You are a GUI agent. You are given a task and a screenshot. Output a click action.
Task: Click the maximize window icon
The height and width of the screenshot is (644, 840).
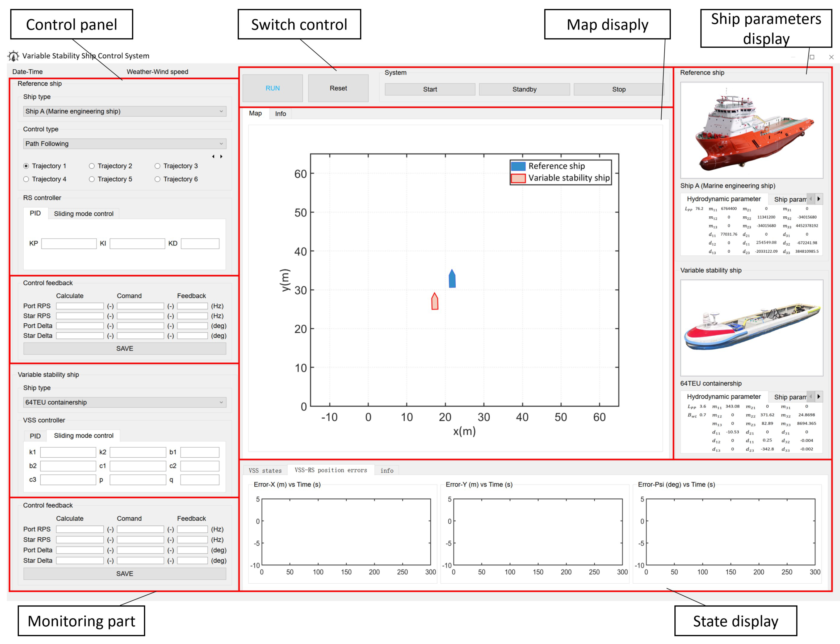coord(812,57)
